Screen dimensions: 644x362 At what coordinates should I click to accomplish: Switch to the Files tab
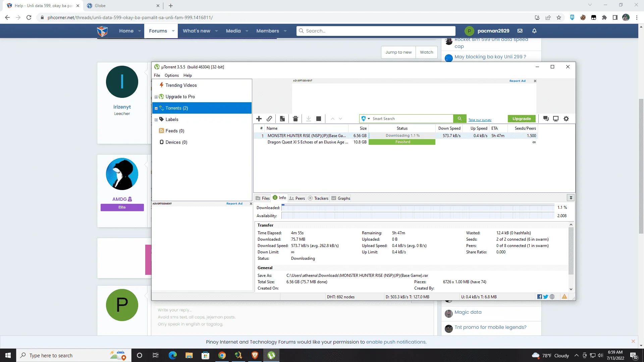click(263, 198)
